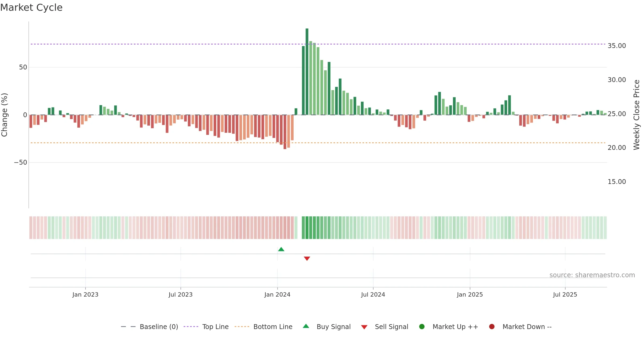Click the 25.00 price axis value
Viewport: 644px width, 362px height.
pyautogui.click(x=617, y=114)
